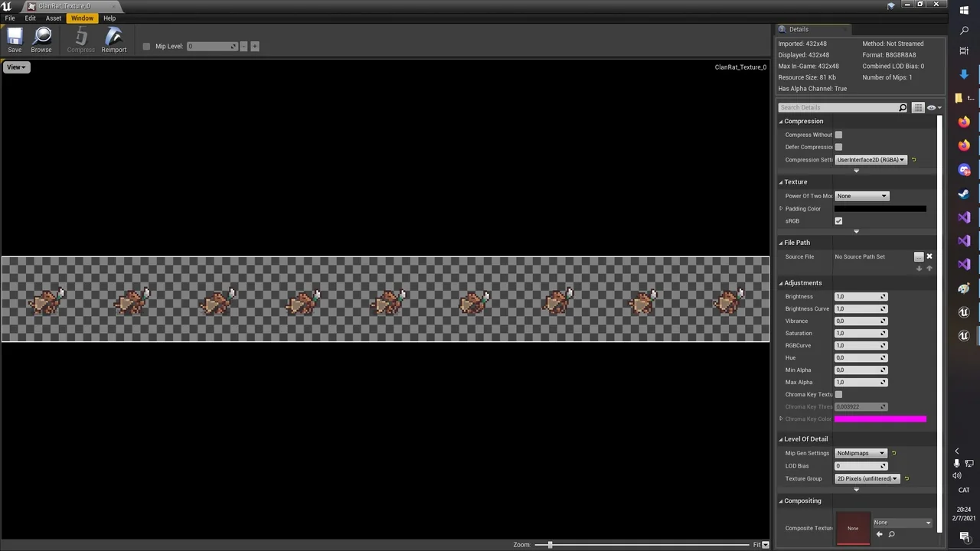
Task: Toggle the sRGB checkbox
Action: [838, 221]
